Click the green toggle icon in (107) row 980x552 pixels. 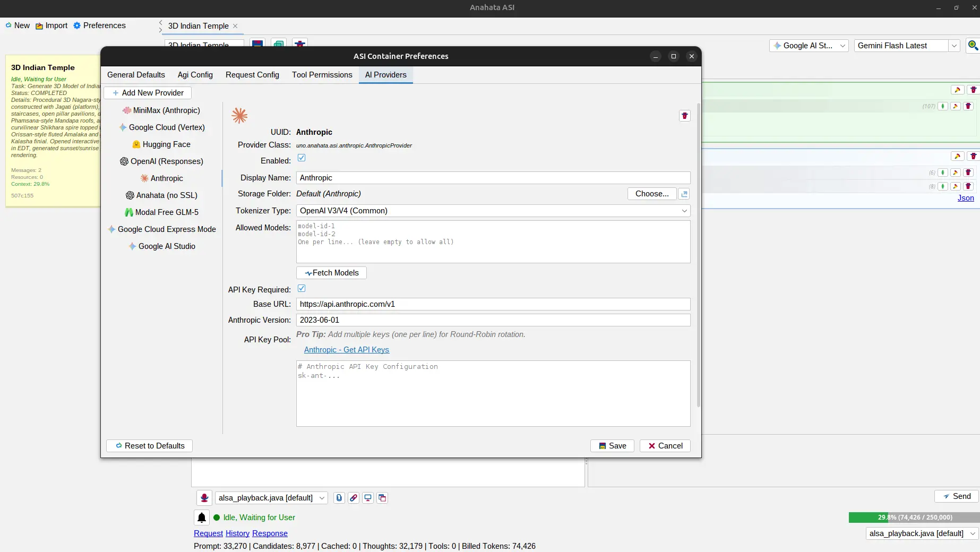(x=943, y=106)
